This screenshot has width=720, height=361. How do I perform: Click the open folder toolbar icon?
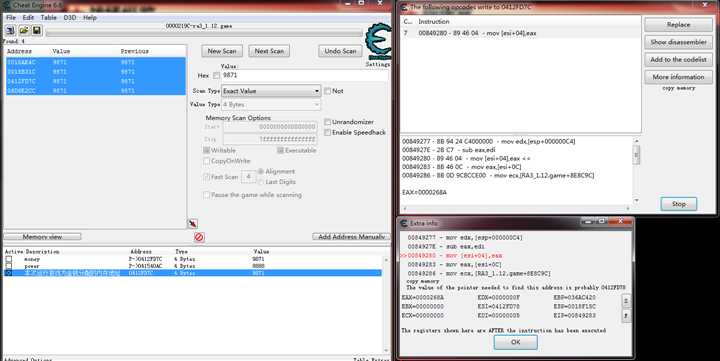coord(24,31)
